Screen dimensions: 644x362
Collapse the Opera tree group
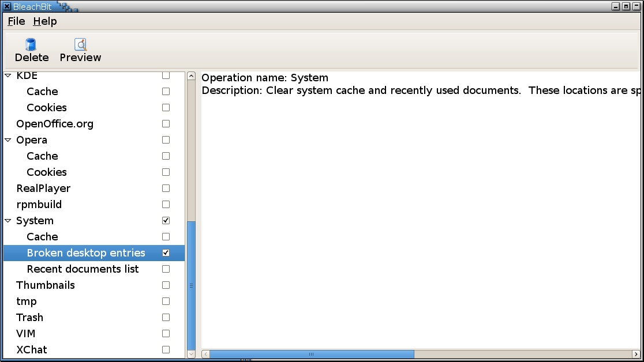(8, 140)
